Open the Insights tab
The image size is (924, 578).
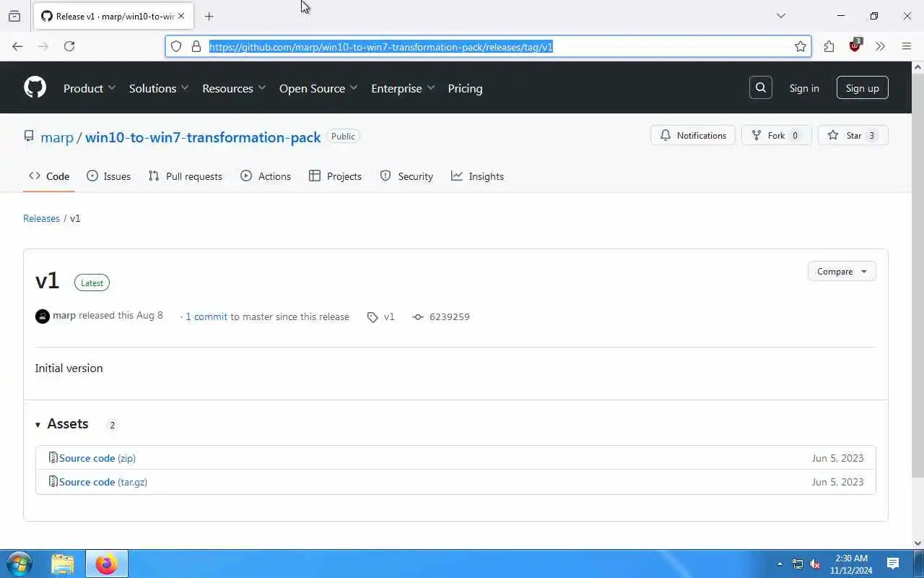click(477, 176)
